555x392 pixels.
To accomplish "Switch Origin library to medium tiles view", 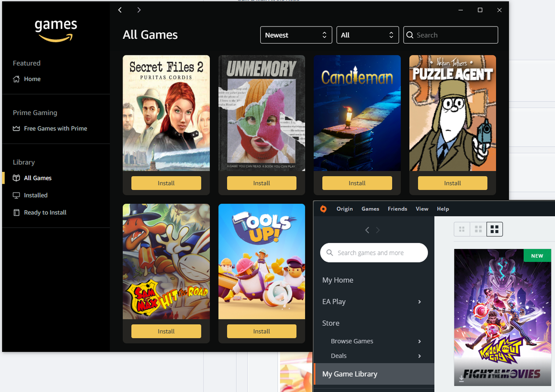I will point(478,229).
